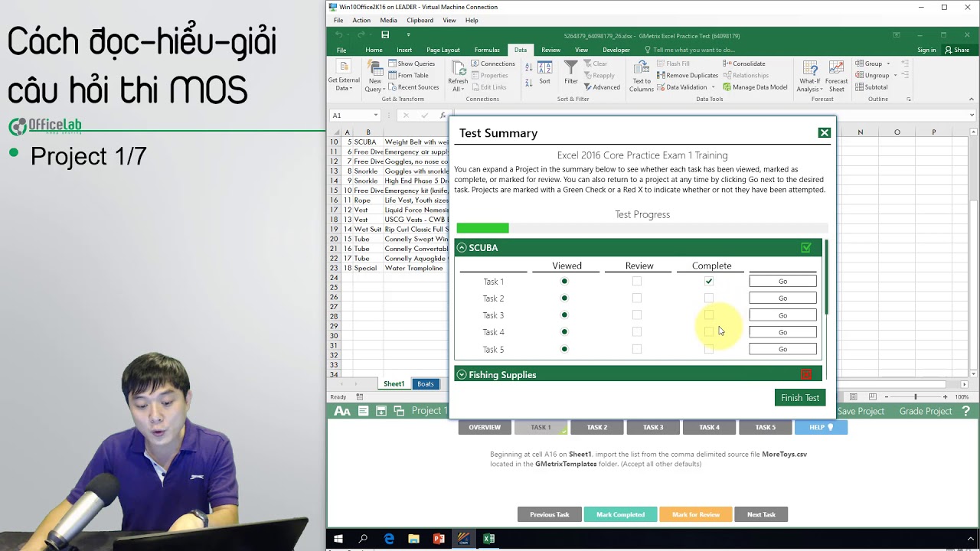The image size is (980, 551).
Task: Click the taskbar search icon
Action: pyautogui.click(x=363, y=539)
